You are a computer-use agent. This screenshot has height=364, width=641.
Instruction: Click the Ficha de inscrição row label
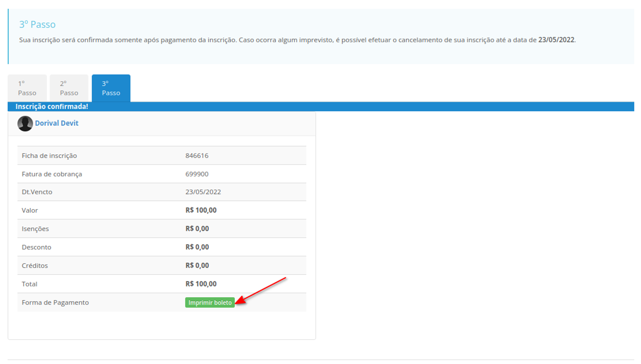coord(49,156)
